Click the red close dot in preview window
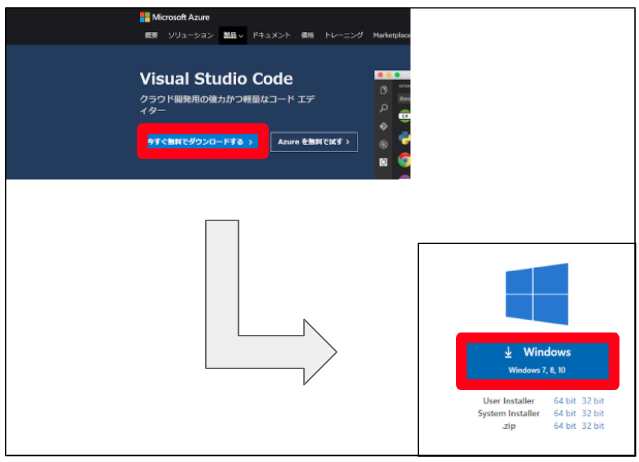The width and height of the screenshot is (639, 462). (x=380, y=75)
